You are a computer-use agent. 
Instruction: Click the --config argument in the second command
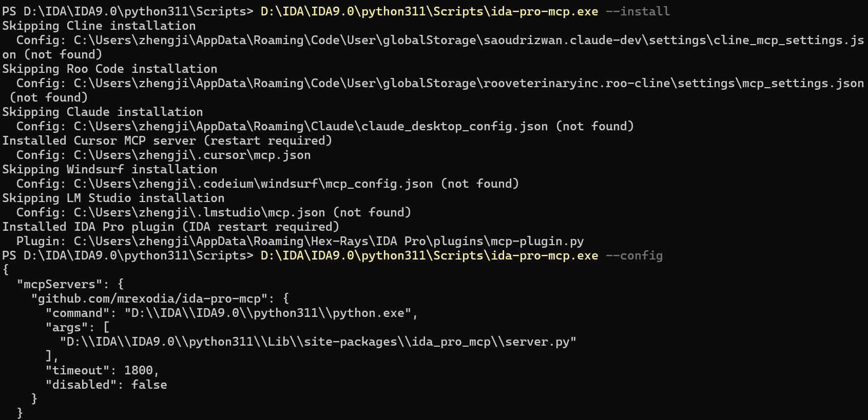(x=634, y=255)
